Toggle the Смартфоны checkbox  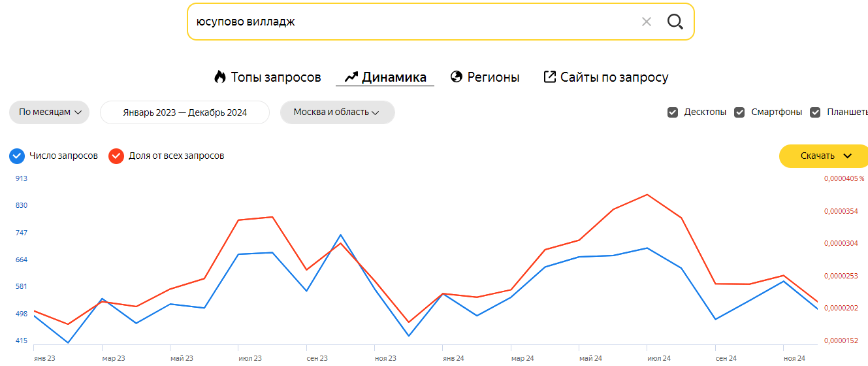pos(739,112)
